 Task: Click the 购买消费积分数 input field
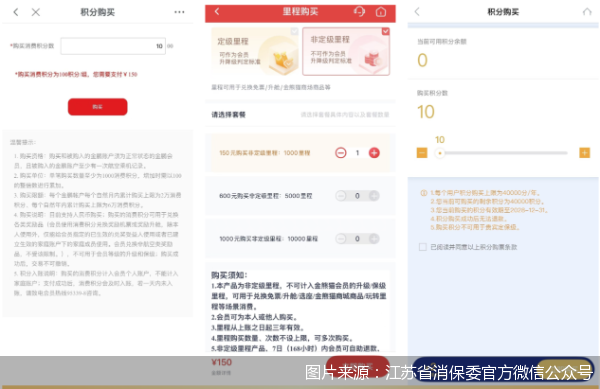pos(113,46)
